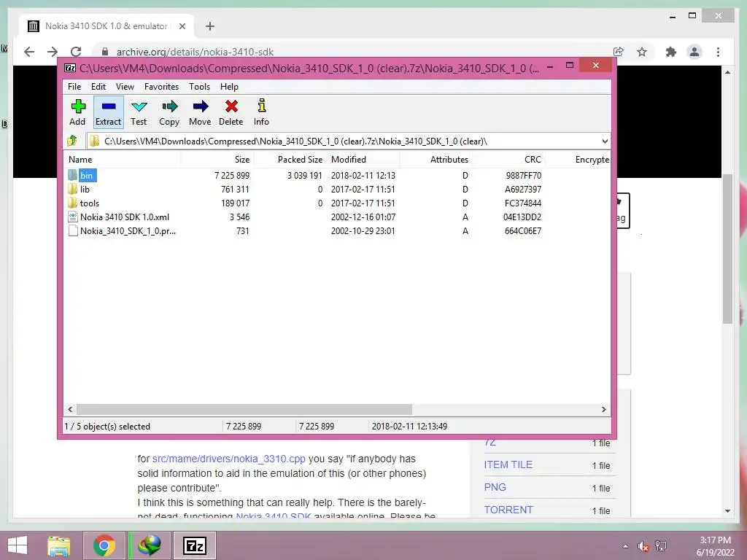747x560 pixels.
Task: Open the Favorites menu
Action: tap(161, 87)
